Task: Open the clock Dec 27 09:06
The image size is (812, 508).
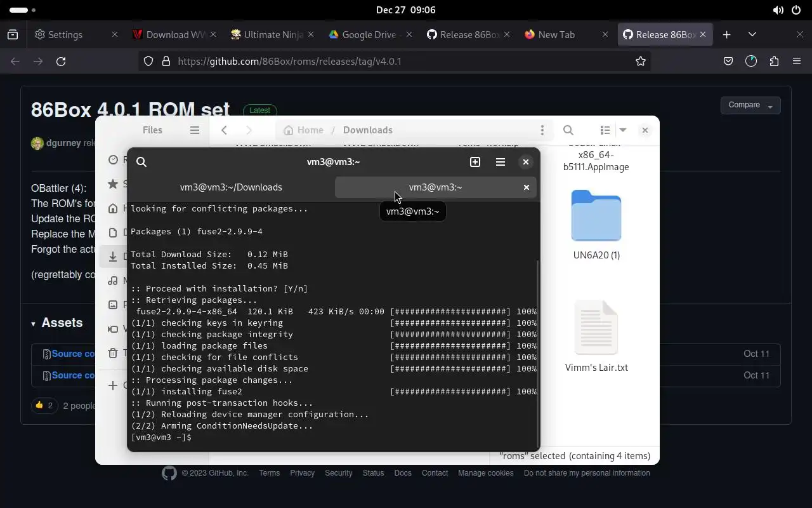Action: (x=405, y=10)
